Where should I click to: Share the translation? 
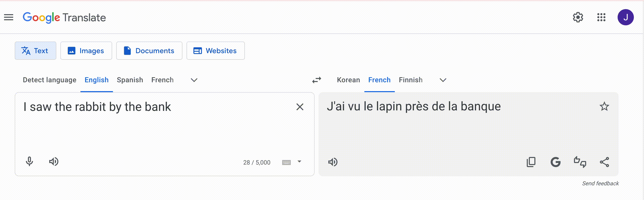(604, 162)
